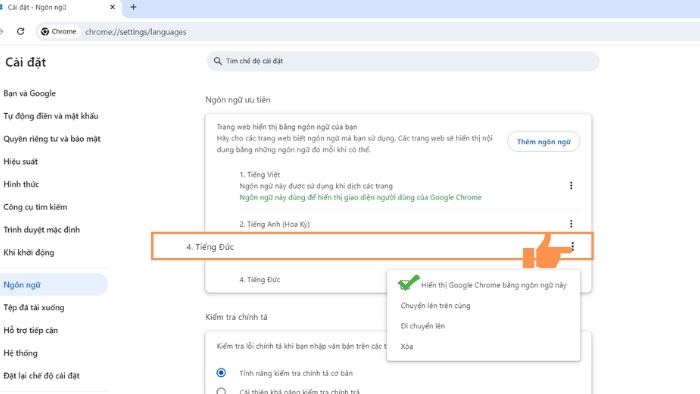Click the address bar URL chrome://settings/languages

tap(136, 32)
